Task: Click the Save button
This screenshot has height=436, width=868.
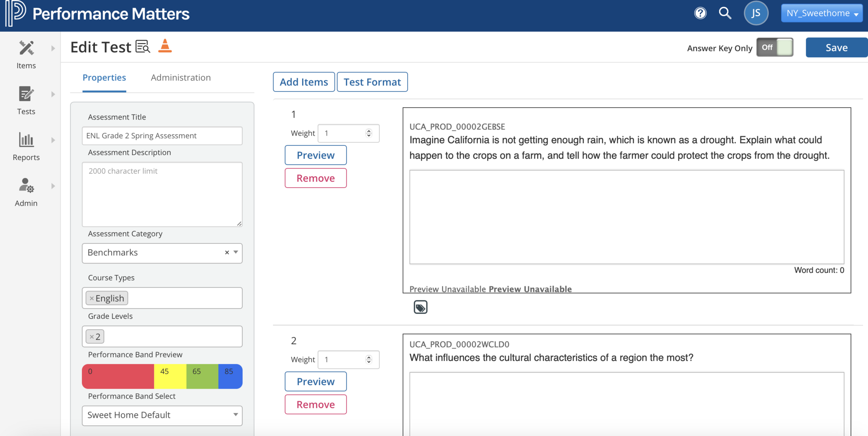Action: point(836,48)
